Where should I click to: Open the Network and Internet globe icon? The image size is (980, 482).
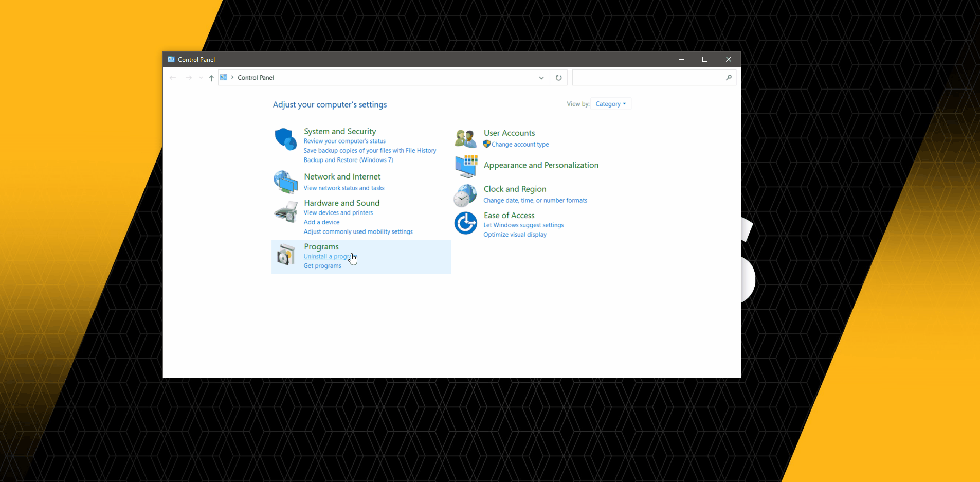[285, 182]
